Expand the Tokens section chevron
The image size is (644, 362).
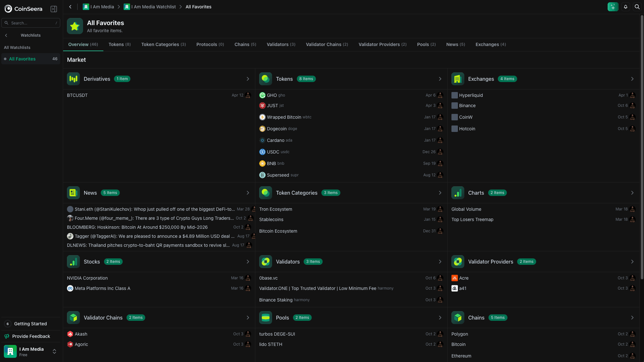[440, 79]
